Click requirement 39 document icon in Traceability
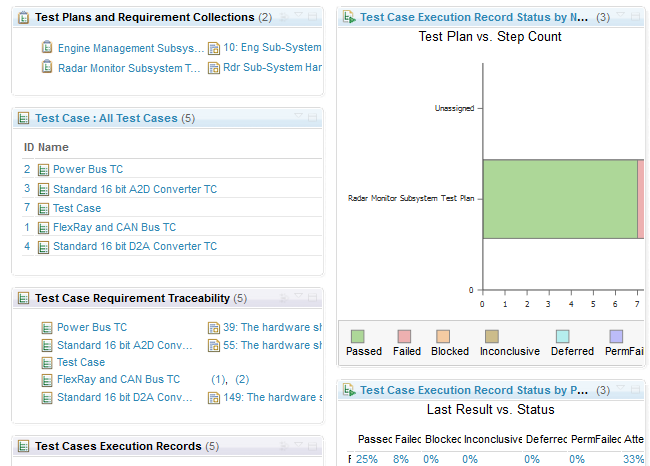This screenshot has width=650, height=466. click(x=214, y=328)
